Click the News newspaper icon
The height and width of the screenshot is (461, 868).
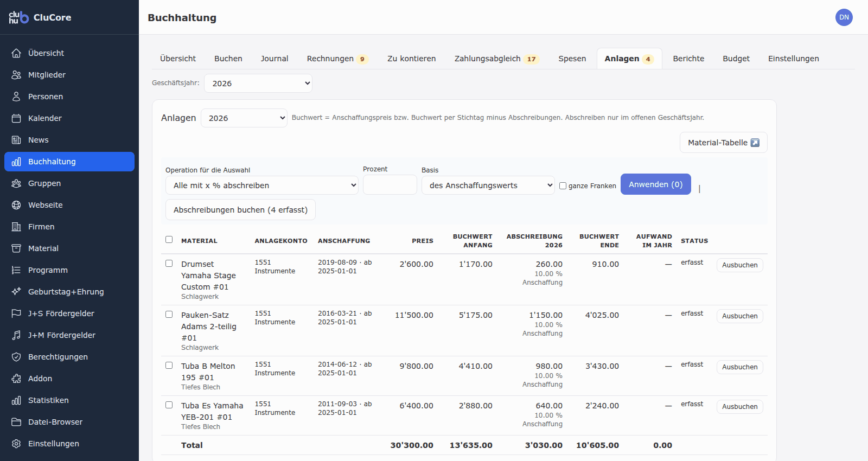(16, 140)
